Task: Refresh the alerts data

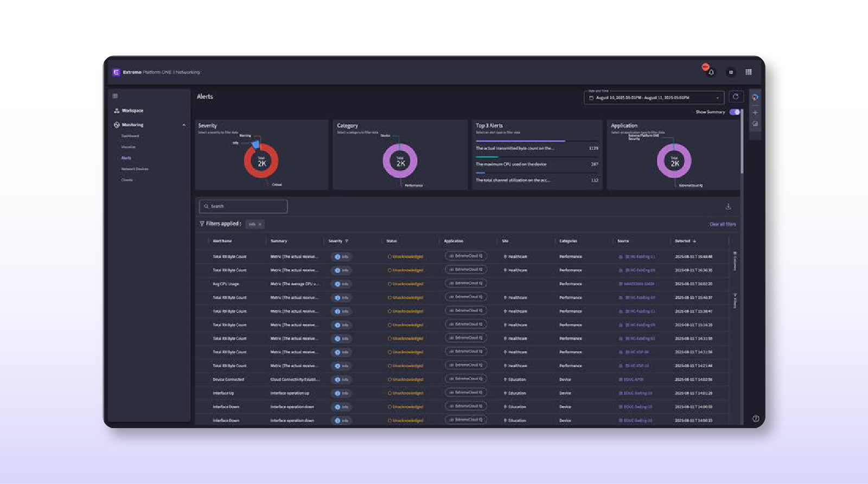Action: (736, 97)
